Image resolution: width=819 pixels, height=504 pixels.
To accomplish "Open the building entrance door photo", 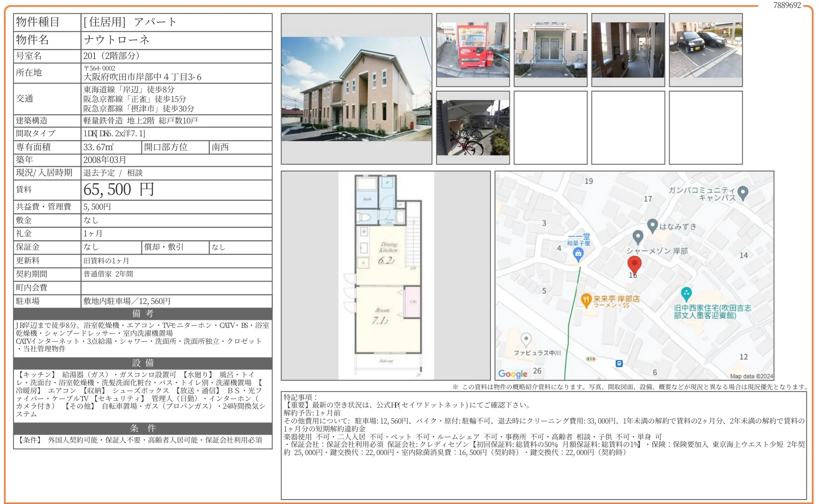I will pos(551,50).
